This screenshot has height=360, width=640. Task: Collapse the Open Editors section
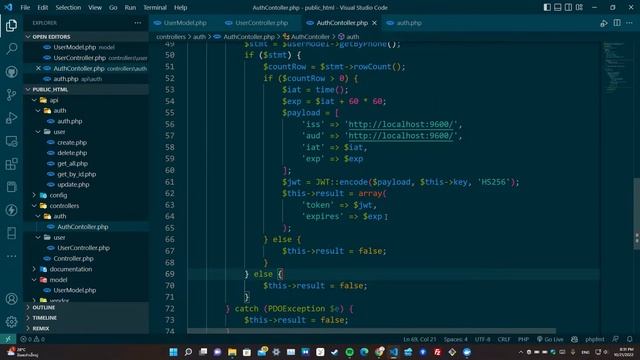pos(28,37)
